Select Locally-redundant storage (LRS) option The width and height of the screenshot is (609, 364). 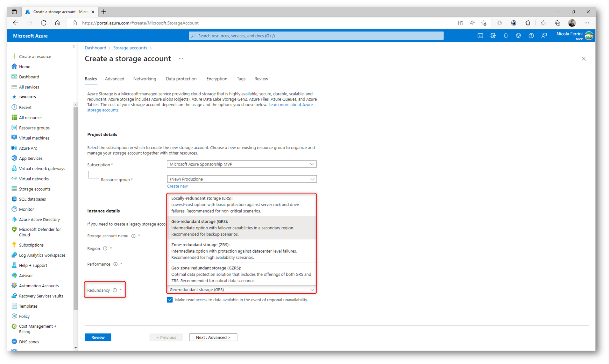[x=242, y=205]
